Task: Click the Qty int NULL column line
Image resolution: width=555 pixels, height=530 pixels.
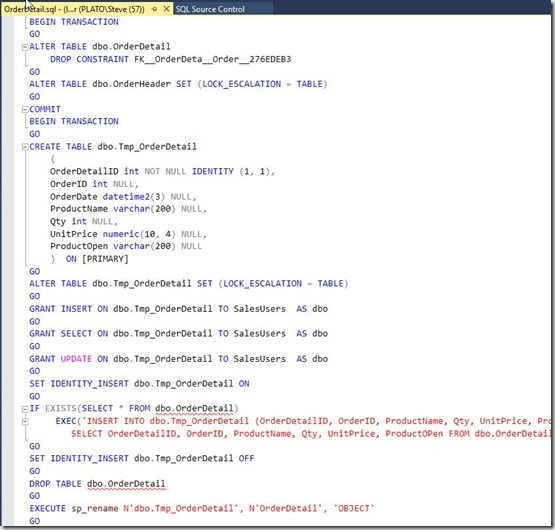Action: 84,222
